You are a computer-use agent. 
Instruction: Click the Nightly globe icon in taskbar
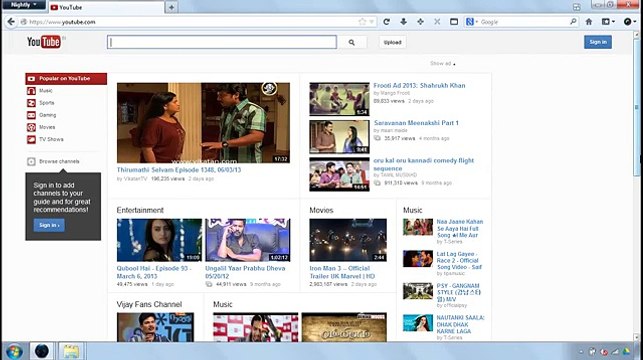pos(41,351)
